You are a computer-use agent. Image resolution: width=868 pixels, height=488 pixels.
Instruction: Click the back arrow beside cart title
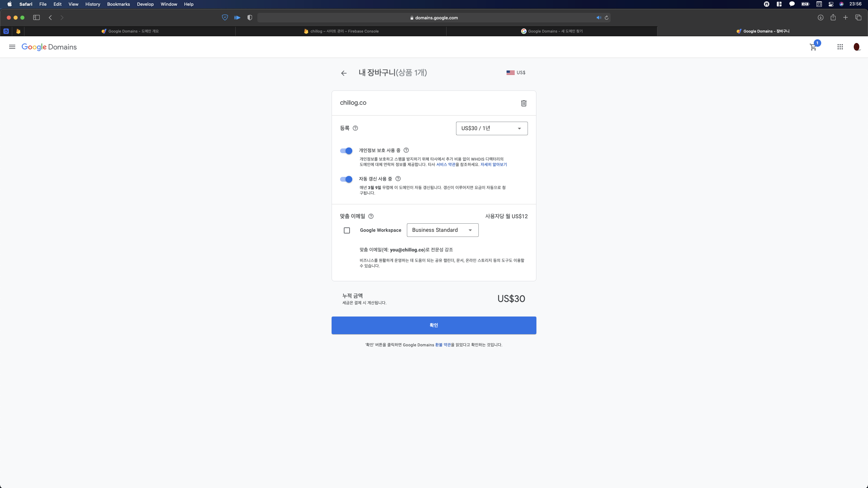click(344, 73)
